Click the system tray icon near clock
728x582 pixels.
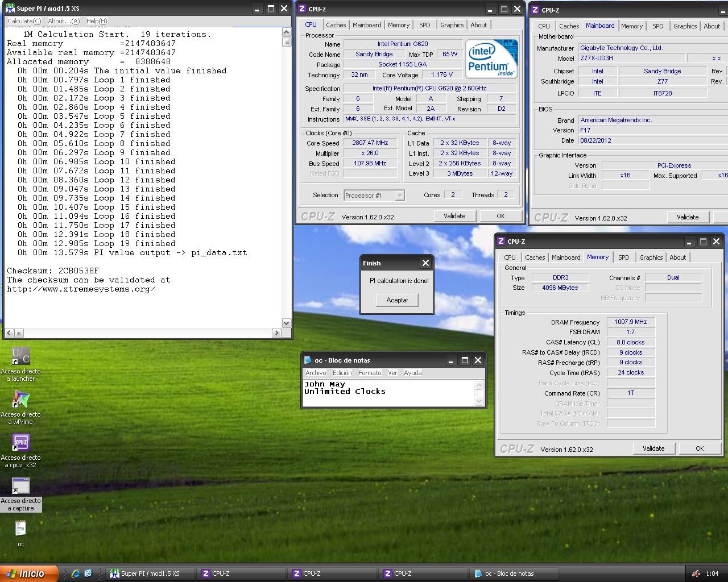pos(696,573)
